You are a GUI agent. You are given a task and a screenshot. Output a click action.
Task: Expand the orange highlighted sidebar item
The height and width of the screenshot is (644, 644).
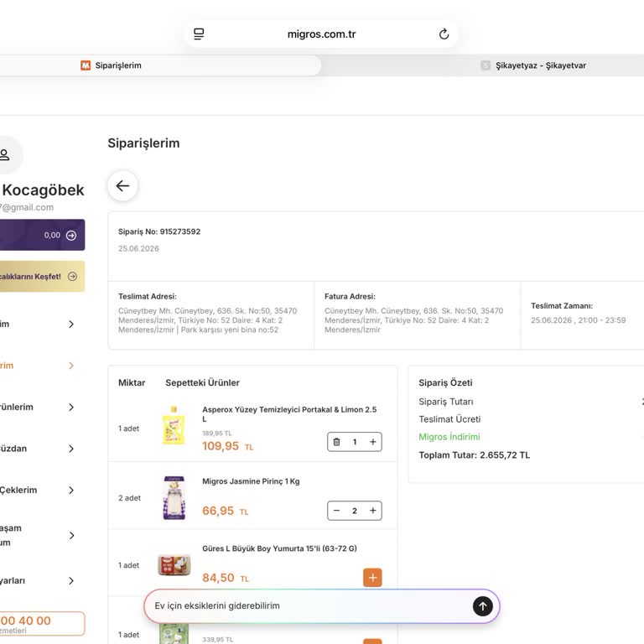[x=71, y=366]
